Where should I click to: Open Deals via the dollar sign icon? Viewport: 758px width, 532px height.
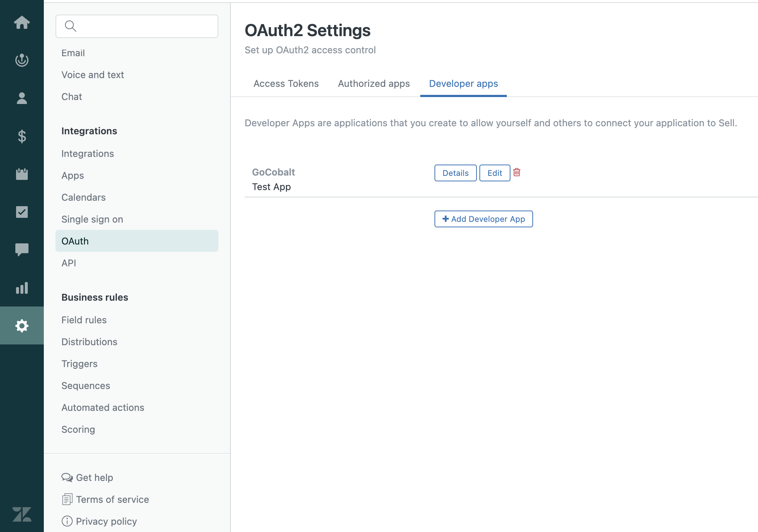22,137
